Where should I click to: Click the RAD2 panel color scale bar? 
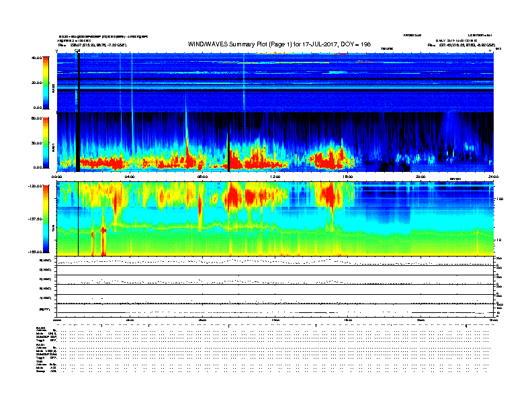coord(45,83)
